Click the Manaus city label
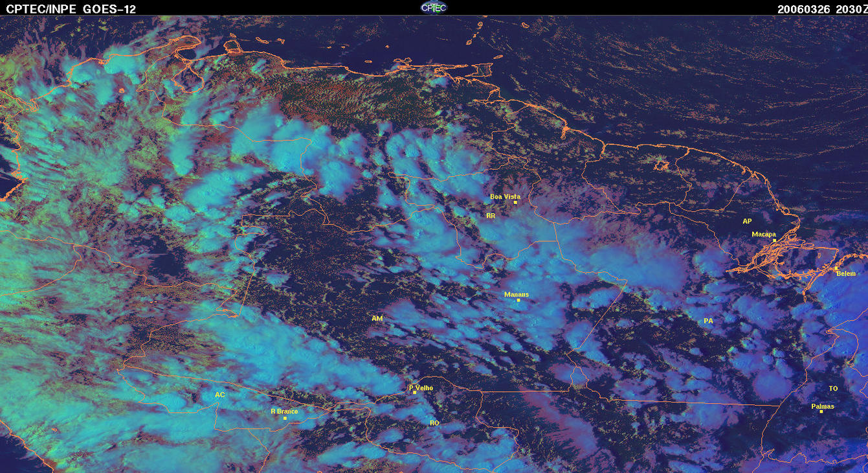The width and height of the screenshot is (868, 473). (x=517, y=294)
